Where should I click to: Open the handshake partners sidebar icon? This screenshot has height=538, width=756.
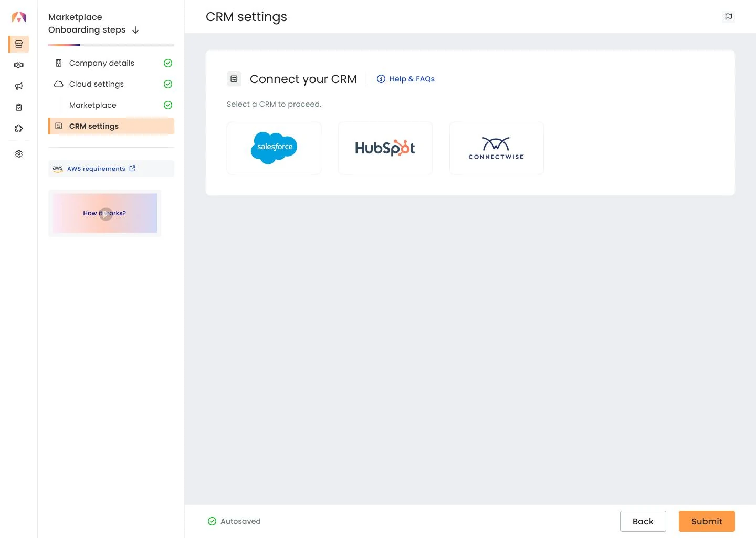(x=19, y=65)
